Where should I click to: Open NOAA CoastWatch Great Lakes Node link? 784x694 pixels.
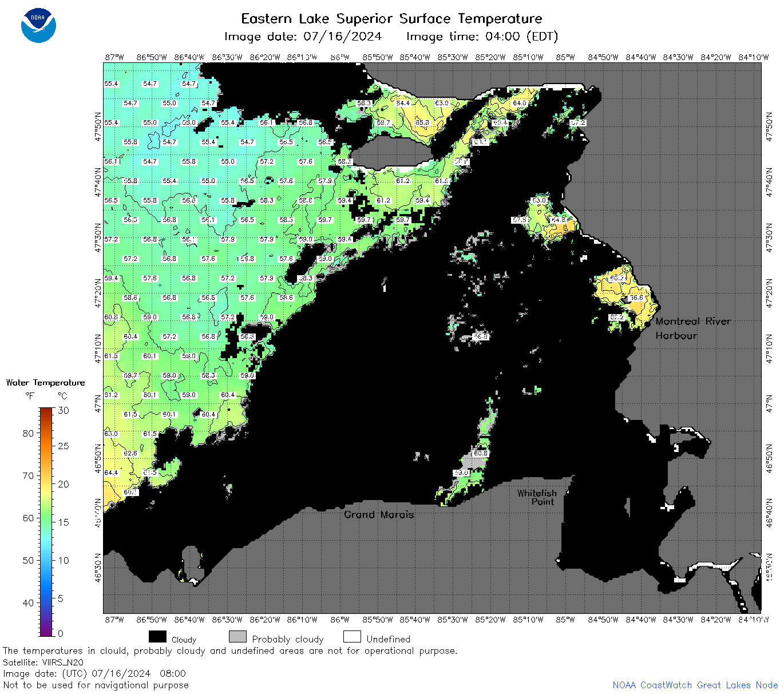pos(695,685)
